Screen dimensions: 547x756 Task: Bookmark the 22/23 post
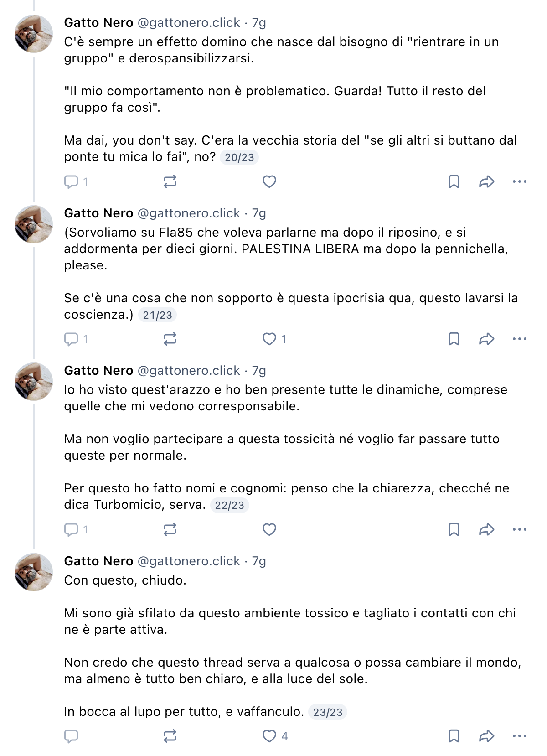454,530
